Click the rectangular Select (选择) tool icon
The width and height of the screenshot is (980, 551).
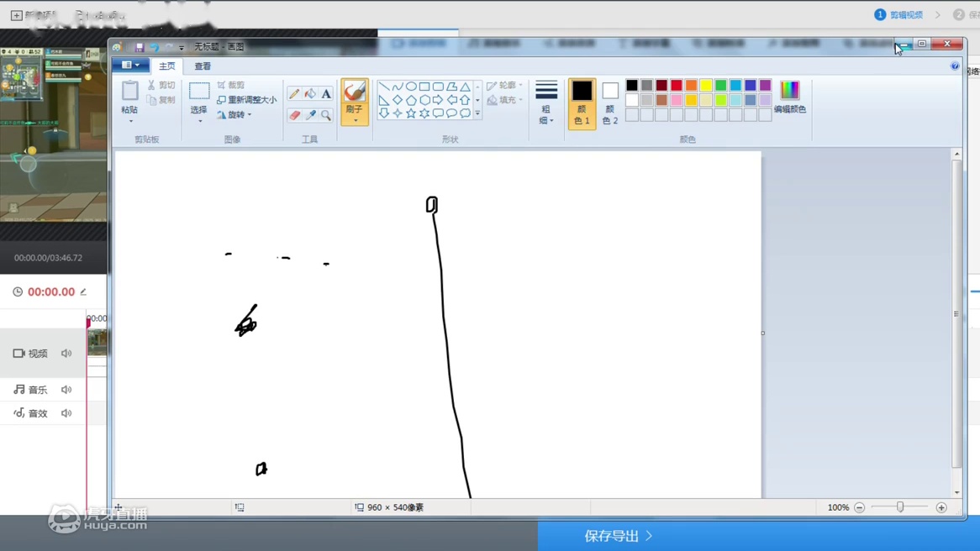[x=199, y=92]
